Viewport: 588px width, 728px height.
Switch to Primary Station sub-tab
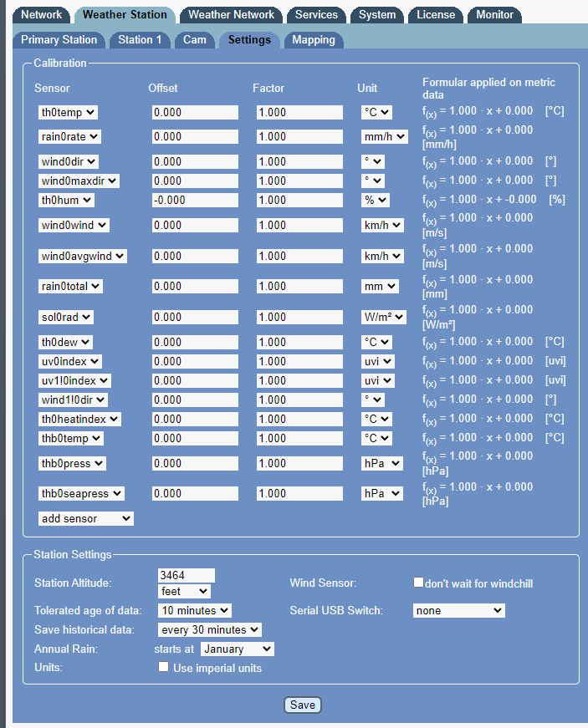[x=59, y=39]
